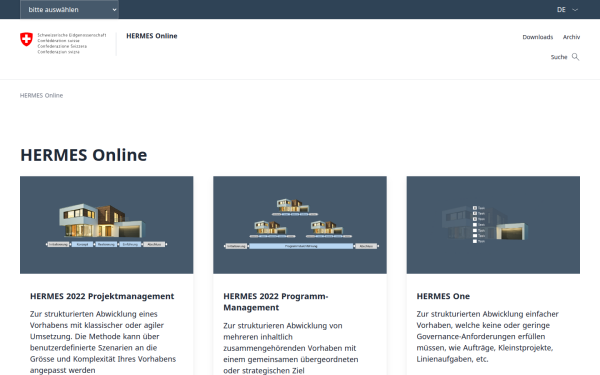Screen dimensions: 600x375
Task: Open the Archiv menu item
Action: pyautogui.click(x=571, y=37)
